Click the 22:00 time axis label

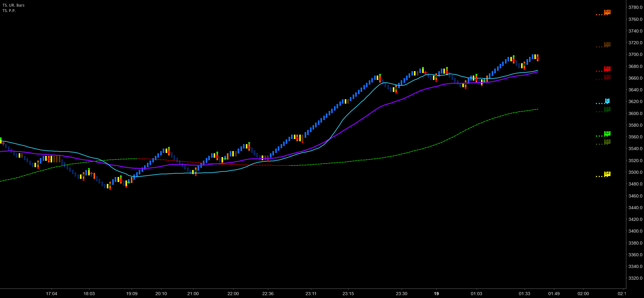[233, 294]
